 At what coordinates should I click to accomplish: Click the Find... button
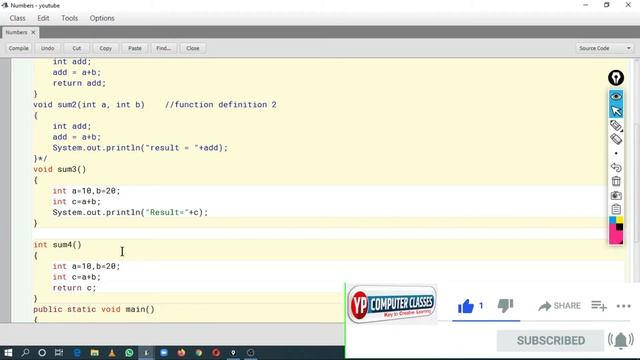point(164,48)
